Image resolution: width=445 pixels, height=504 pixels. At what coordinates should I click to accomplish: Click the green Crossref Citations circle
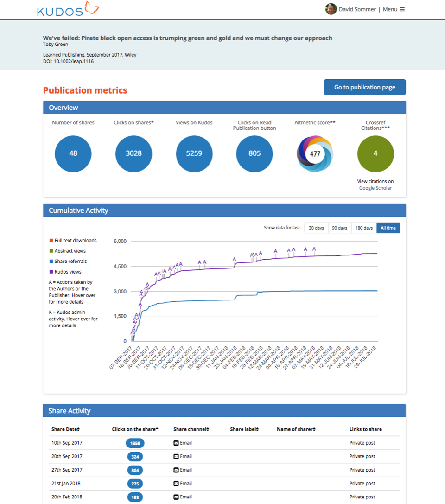(375, 153)
